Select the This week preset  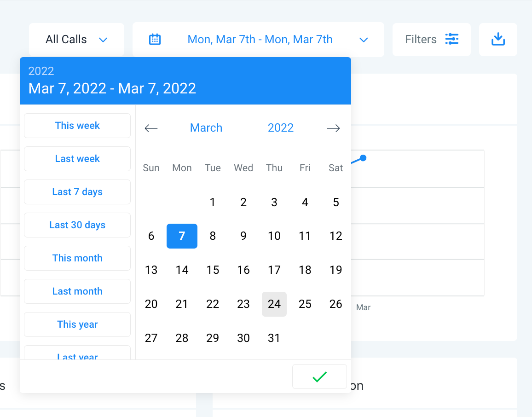coord(77,126)
